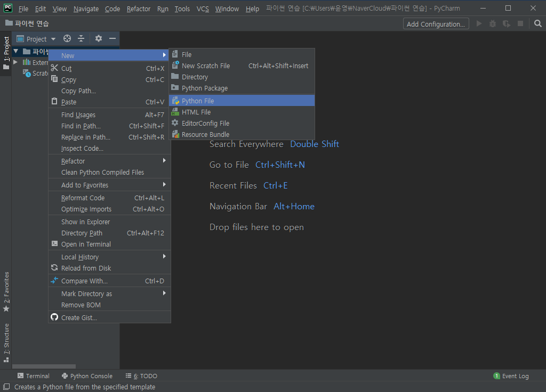Open the File menu

[x=23, y=9]
